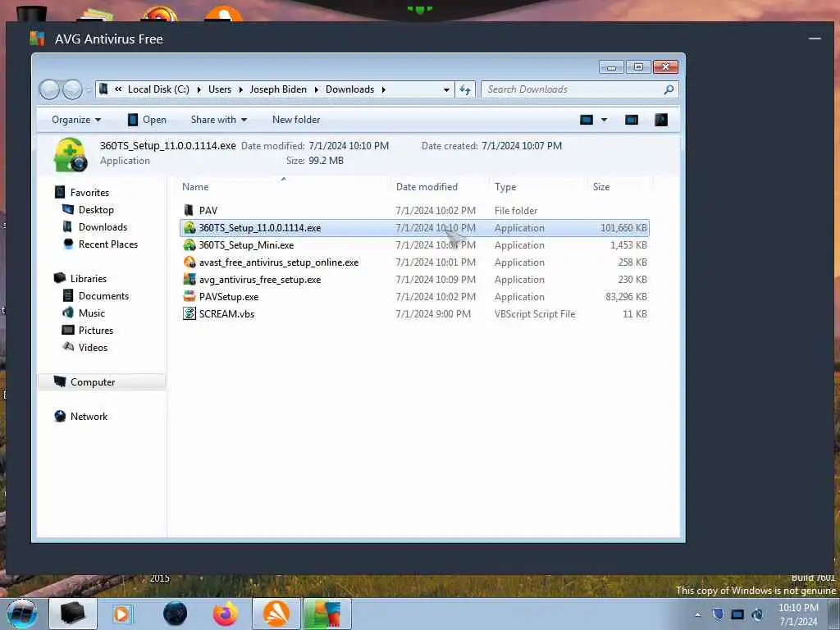Click the PAV folder icon
Viewport: 840px width, 630px height.
point(189,210)
